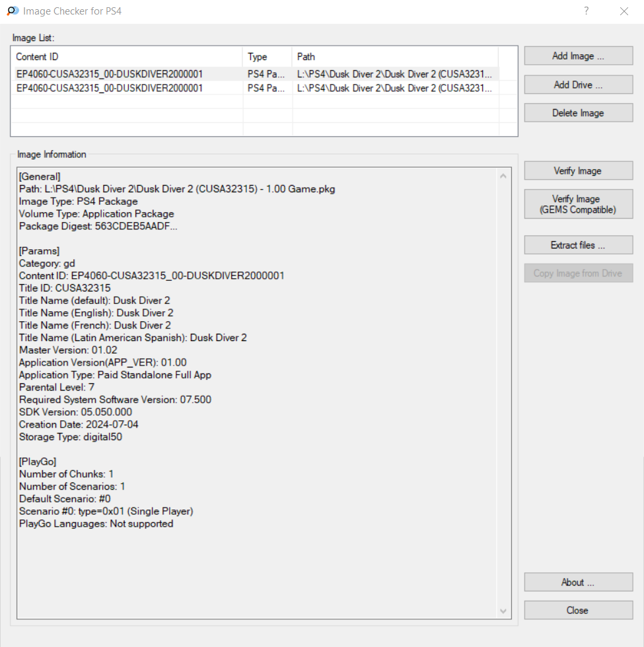Viewport: 644px width, 647px height.
Task: Click the Master Version: 01.02 line
Action: point(68,350)
